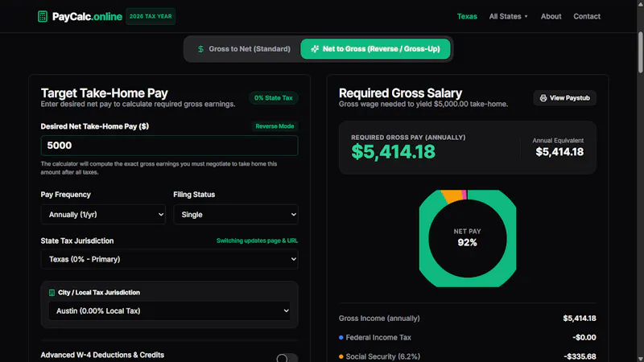Click the $5,414.18 required gross pay value
The width and height of the screenshot is (644, 362).
pos(393,152)
